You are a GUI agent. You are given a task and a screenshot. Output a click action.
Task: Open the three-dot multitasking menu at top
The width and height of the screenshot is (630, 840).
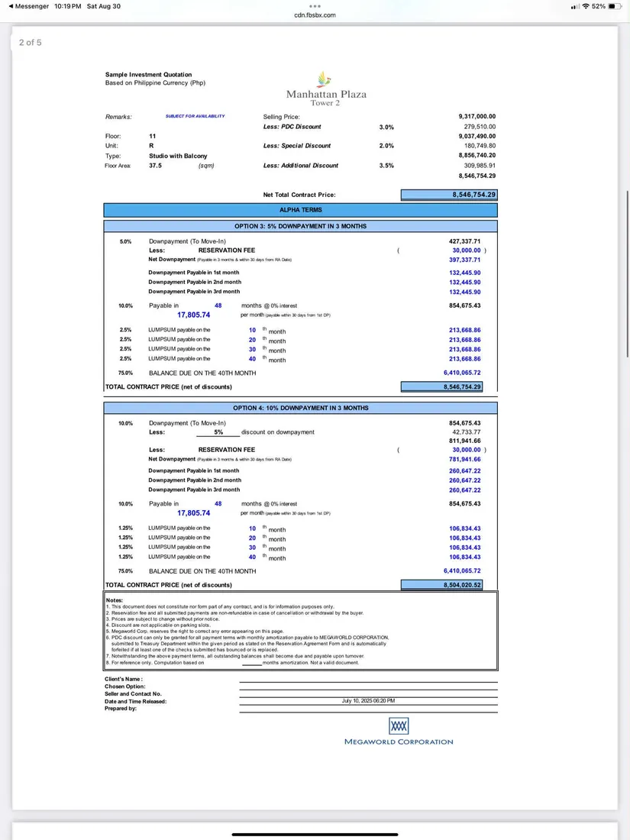tap(314, 6)
